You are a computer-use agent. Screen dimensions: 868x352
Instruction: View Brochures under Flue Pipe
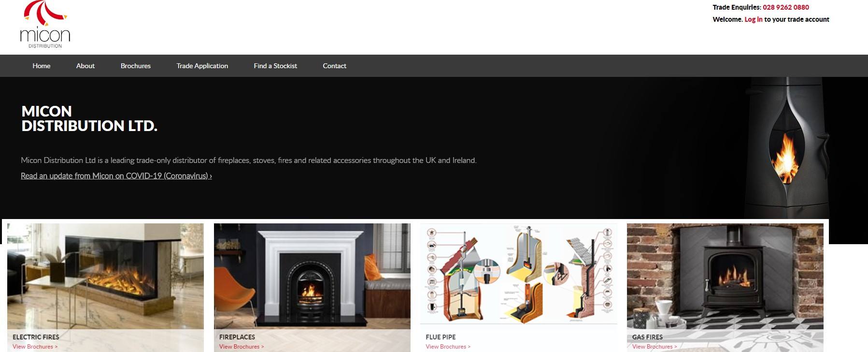[448, 347]
